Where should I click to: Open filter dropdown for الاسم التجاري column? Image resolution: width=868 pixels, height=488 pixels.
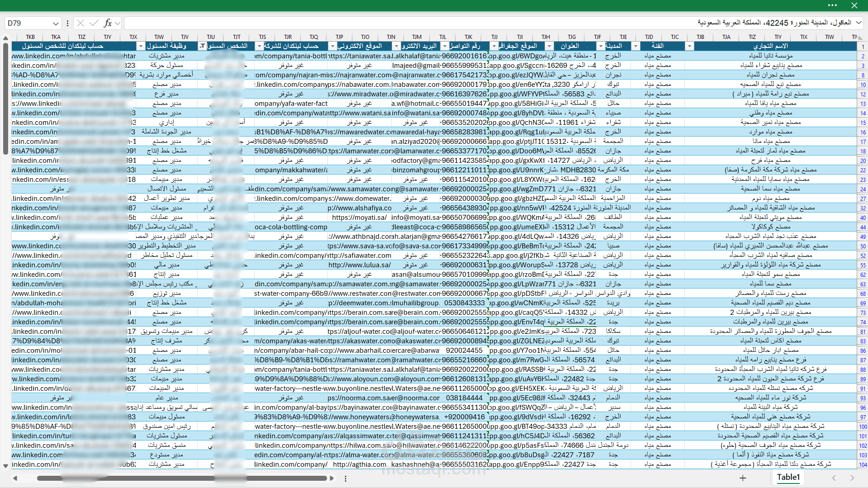pyautogui.click(x=690, y=46)
